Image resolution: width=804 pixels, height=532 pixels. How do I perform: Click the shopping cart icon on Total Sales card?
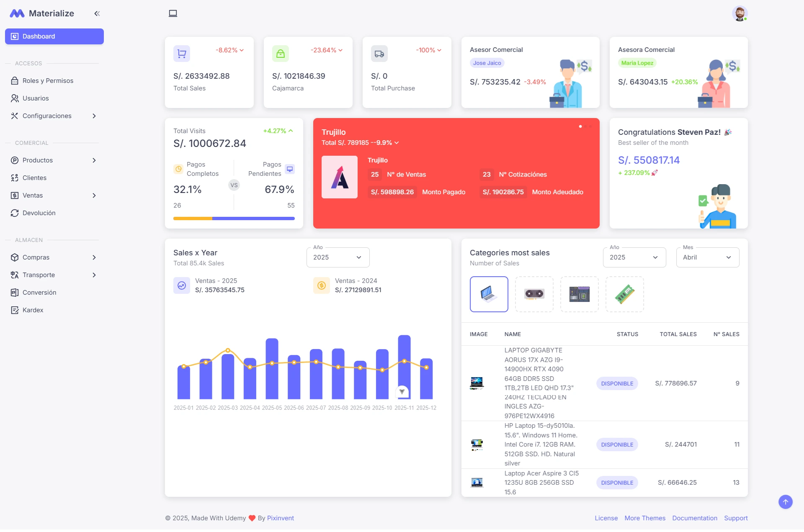coord(181,54)
